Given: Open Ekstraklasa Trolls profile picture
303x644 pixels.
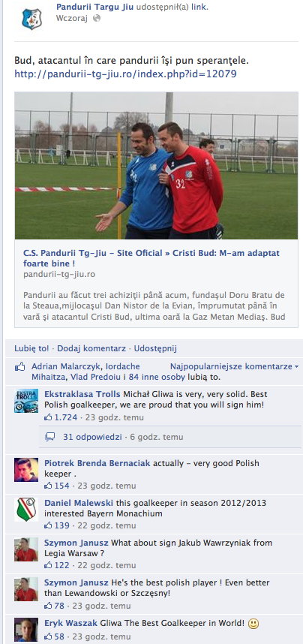Looking at the screenshot, I should (26, 401).
